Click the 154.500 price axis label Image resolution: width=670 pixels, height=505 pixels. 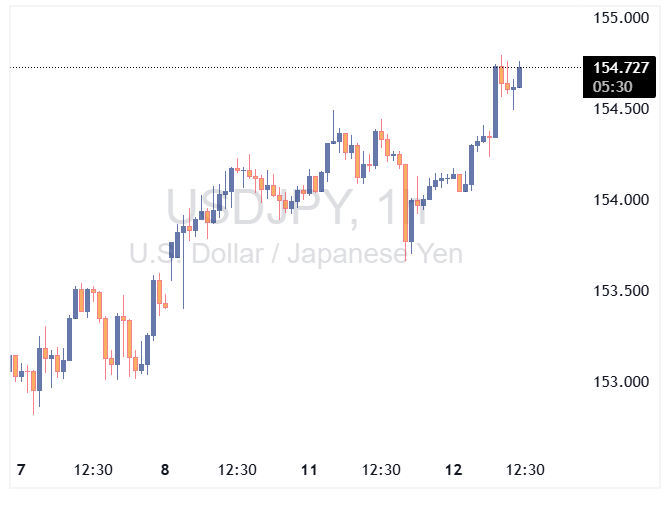point(622,109)
